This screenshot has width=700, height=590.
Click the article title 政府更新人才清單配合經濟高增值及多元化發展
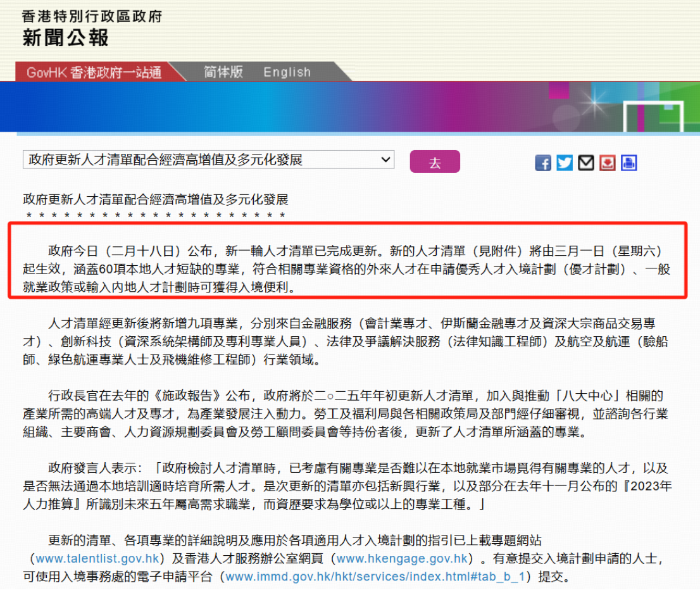tap(156, 199)
